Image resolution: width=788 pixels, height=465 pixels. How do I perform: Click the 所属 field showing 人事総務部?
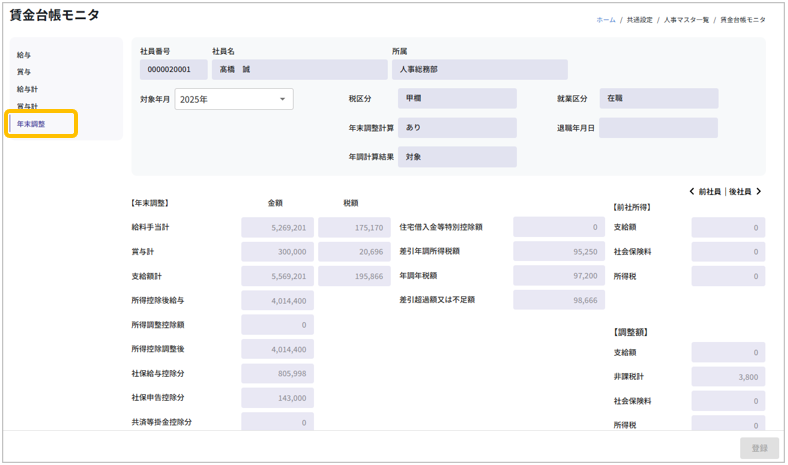[x=479, y=70]
